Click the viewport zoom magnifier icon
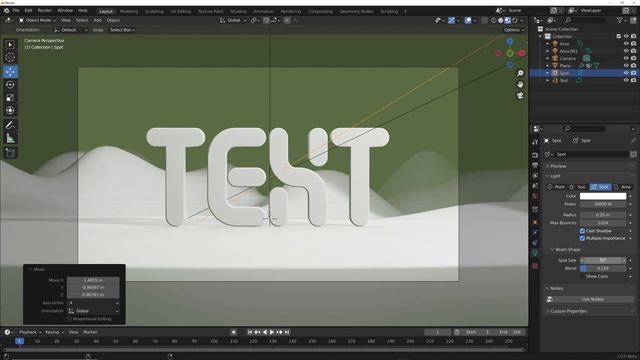This screenshot has width=640, height=360. [x=520, y=73]
